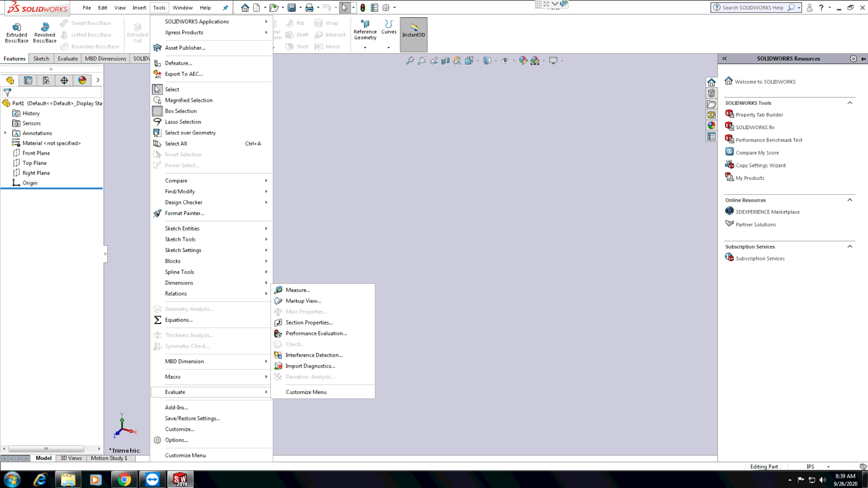Open the PropertyManager tab icon
The width and height of the screenshot is (868, 488).
pyautogui.click(x=28, y=80)
